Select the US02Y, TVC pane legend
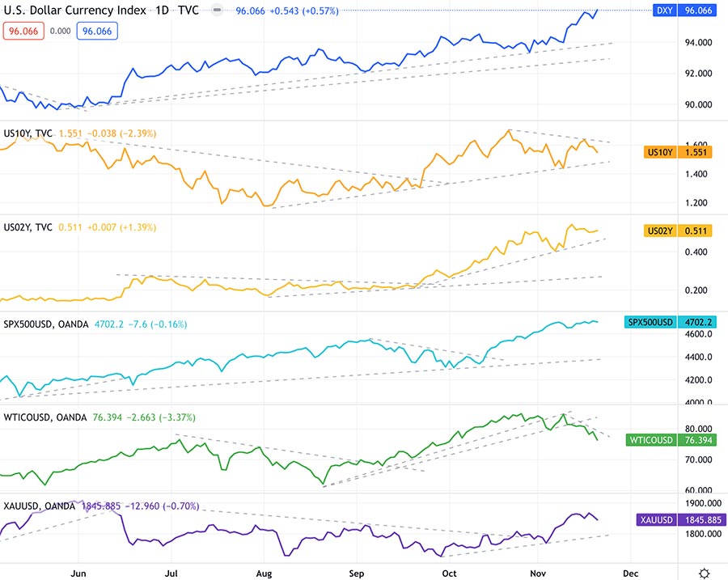Screen dimensions: 728x580 pyautogui.click(x=29, y=228)
